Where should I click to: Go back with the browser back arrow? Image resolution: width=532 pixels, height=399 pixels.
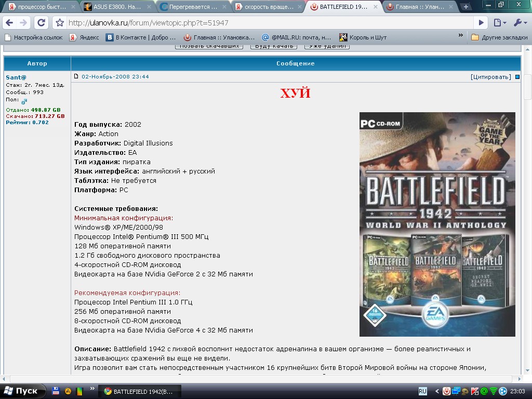(x=9, y=23)
